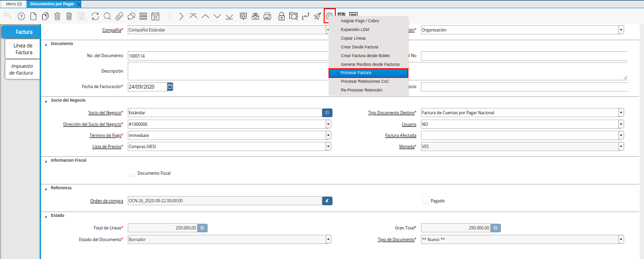Select Procesar Factura from the menu
This screenshot has width=644, height=259.
point(368,73)
